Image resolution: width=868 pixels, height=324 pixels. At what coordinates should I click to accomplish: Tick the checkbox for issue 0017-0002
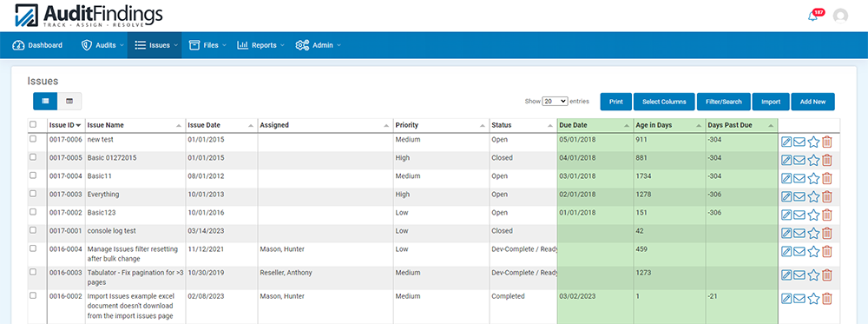[x=33, y=212]
